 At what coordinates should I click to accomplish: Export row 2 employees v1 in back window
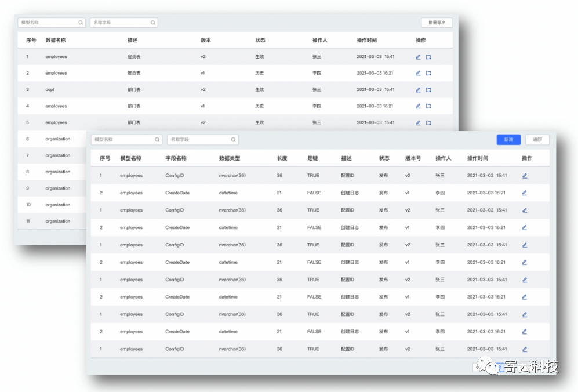click(428, 73)
